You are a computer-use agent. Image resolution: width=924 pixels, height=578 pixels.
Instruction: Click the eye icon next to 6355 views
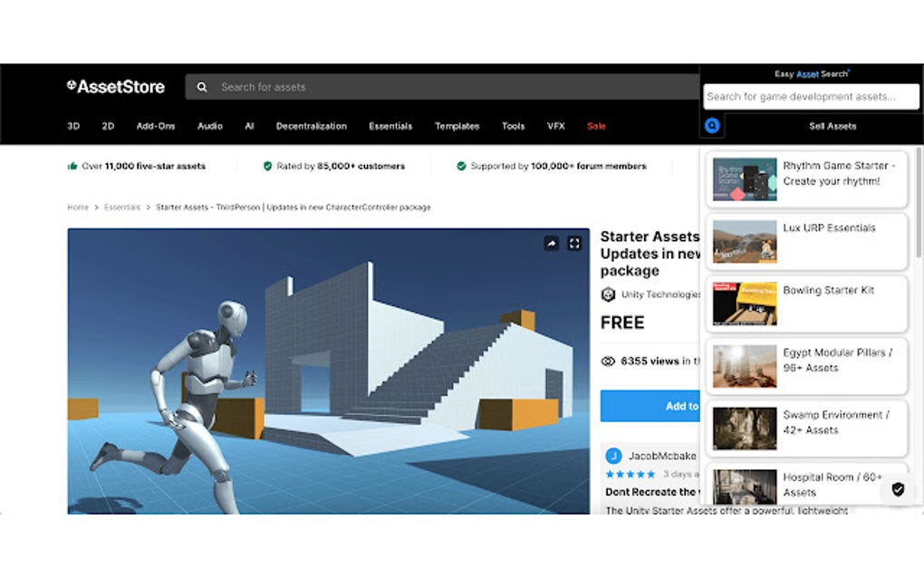pos(607,361)
